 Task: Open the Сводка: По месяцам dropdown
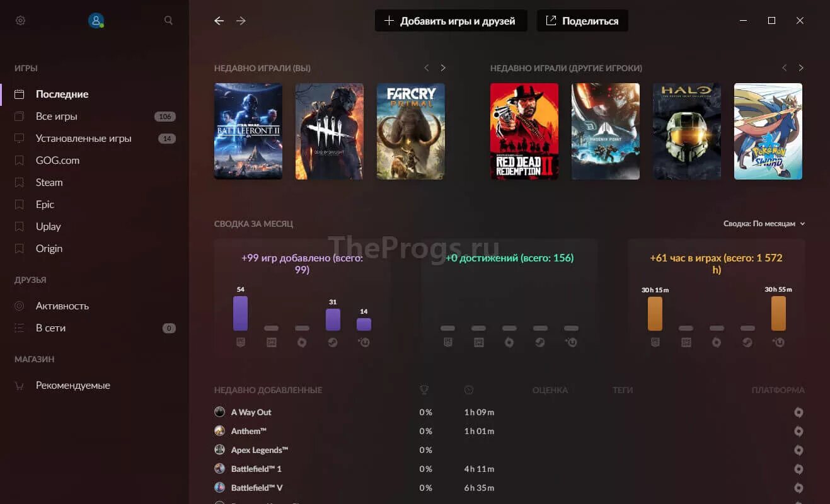(764, 224)
